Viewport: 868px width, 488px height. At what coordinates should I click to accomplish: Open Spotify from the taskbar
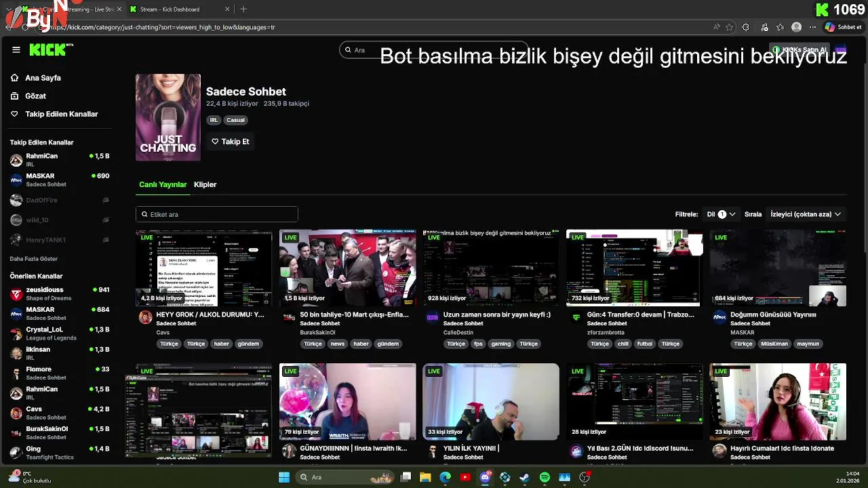545,477
